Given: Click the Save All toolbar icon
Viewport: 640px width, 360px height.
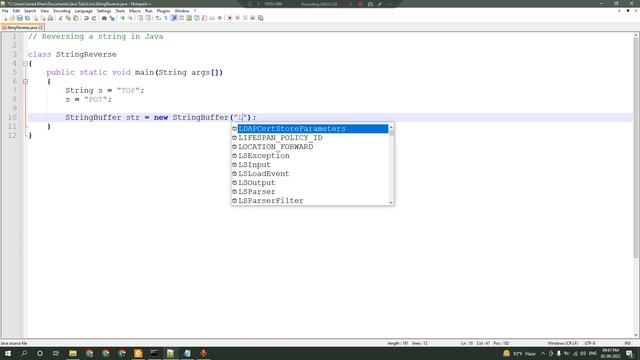Looking at the screenshot, I should point(27,18).
